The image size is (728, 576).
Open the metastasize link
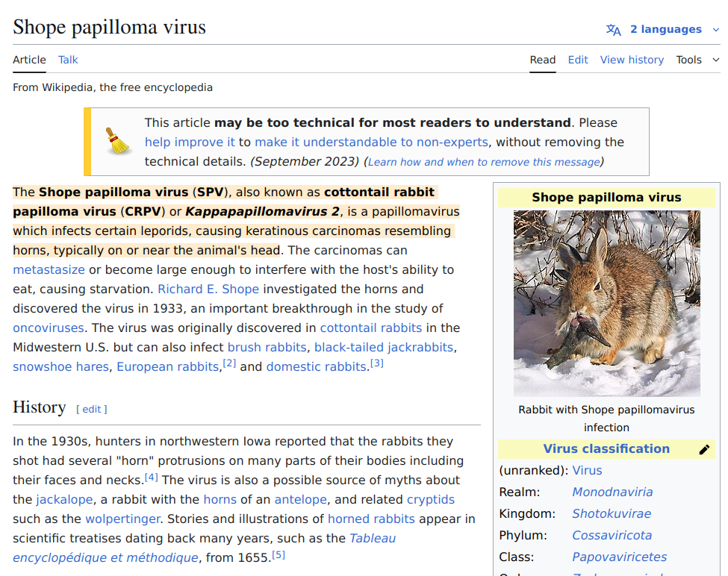(49, 269)
